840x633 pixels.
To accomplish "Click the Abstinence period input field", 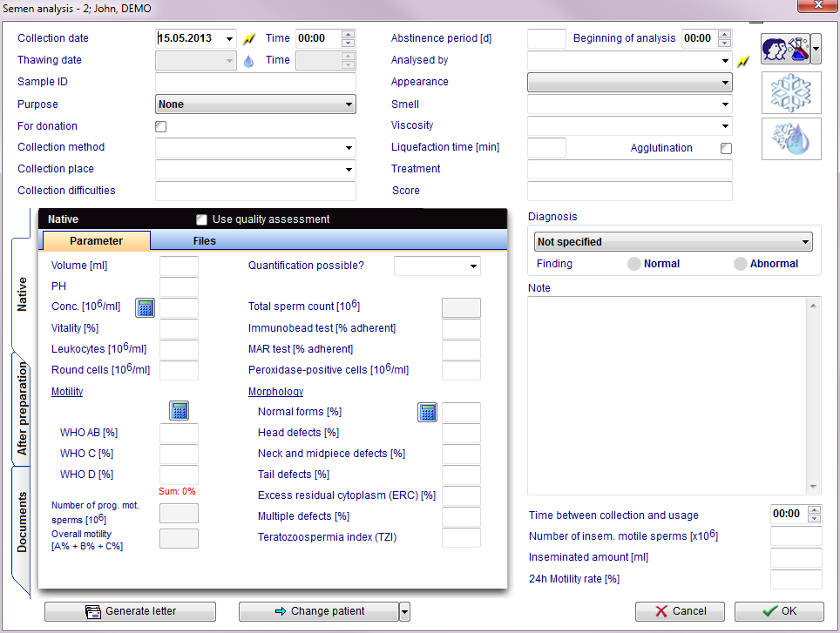I will tap(546, 38).
